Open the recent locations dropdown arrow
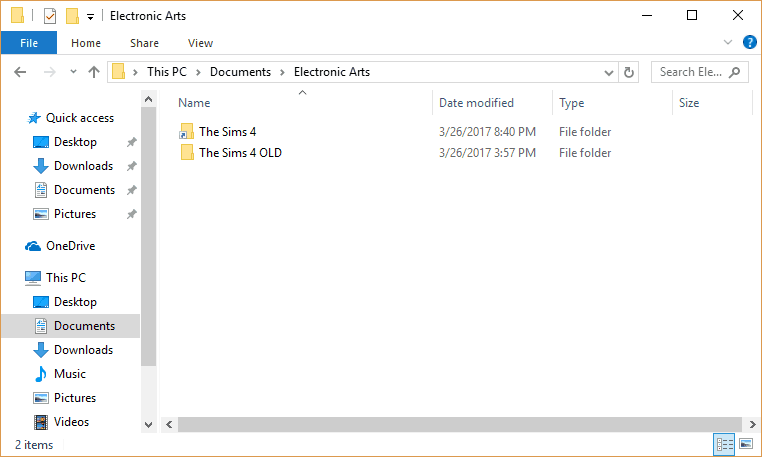 pos(73,71)
